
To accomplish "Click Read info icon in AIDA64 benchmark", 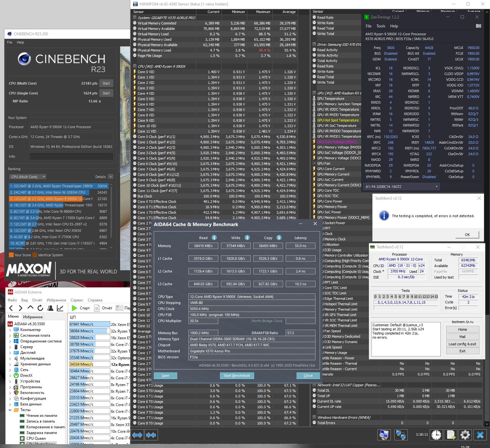I will point(214,238).
